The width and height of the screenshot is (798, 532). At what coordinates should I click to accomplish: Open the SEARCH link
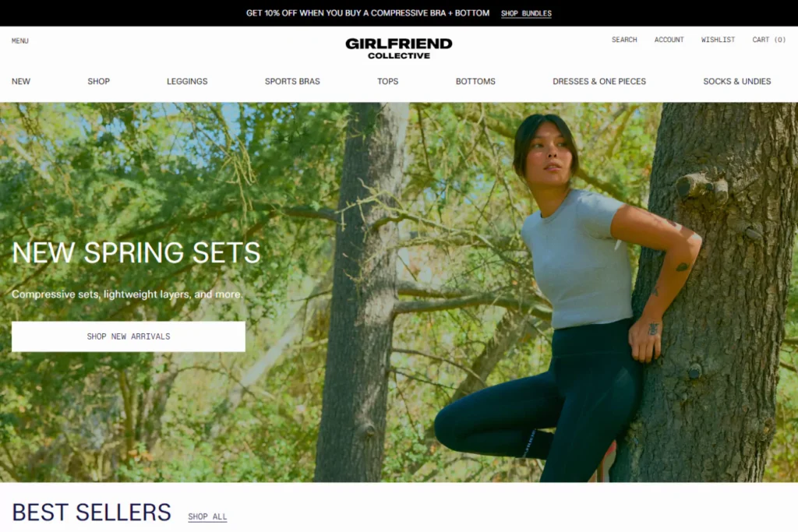tap(624, 40)
